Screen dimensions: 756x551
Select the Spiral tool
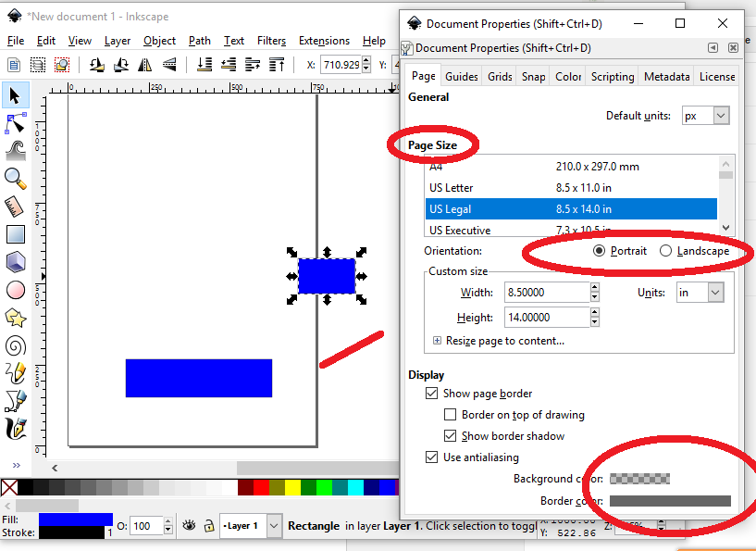pyautogui.click(x=14, y=344)
